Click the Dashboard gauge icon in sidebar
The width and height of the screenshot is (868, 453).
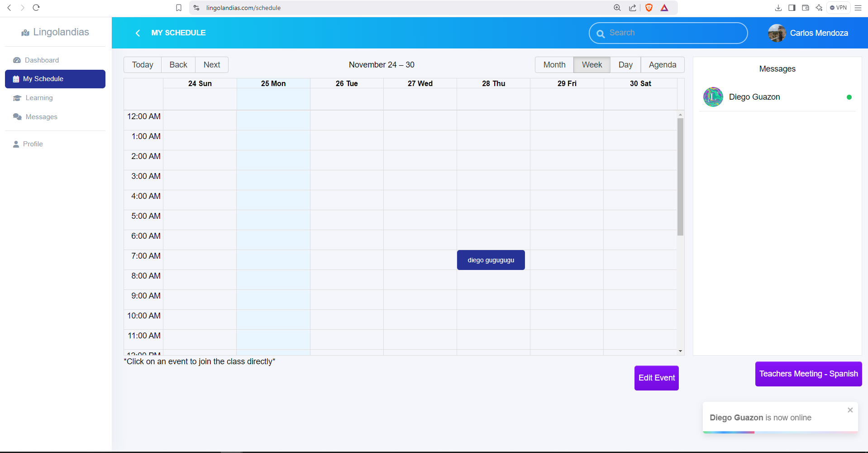click(17, 60)
